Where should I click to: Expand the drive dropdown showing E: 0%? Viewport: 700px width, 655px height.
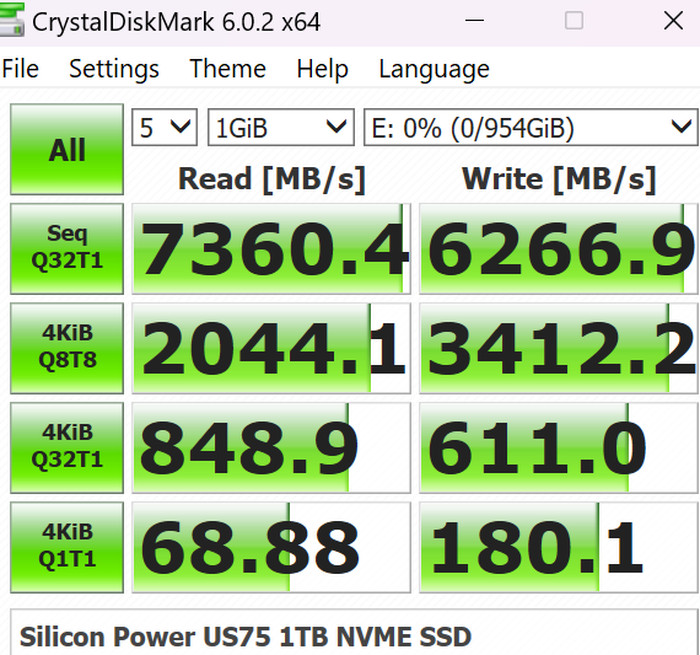click(x=531, y=127)
